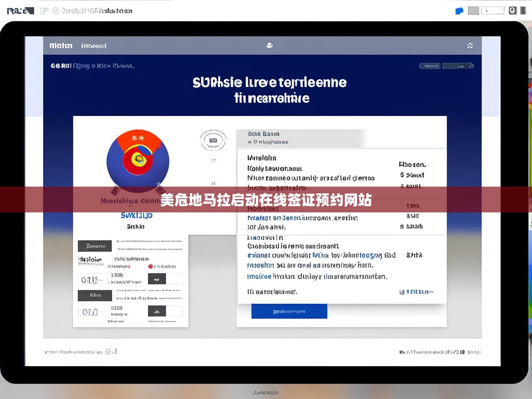Open the dropdown field with arrow in blue header
Screen dimensions: 532x399
[458, 66]
